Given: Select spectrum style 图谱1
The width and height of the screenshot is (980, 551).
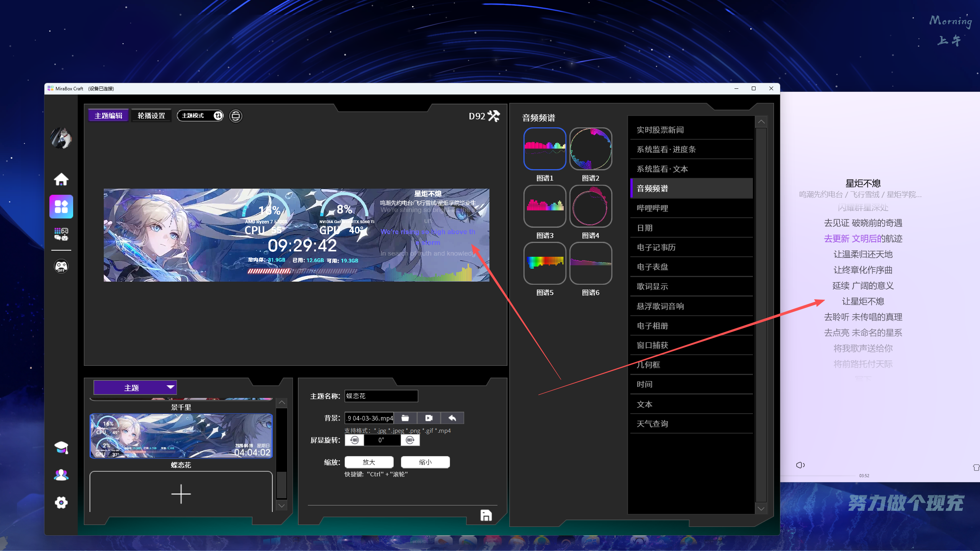Looking at the screenshot, I should click(x=545, y=148).
